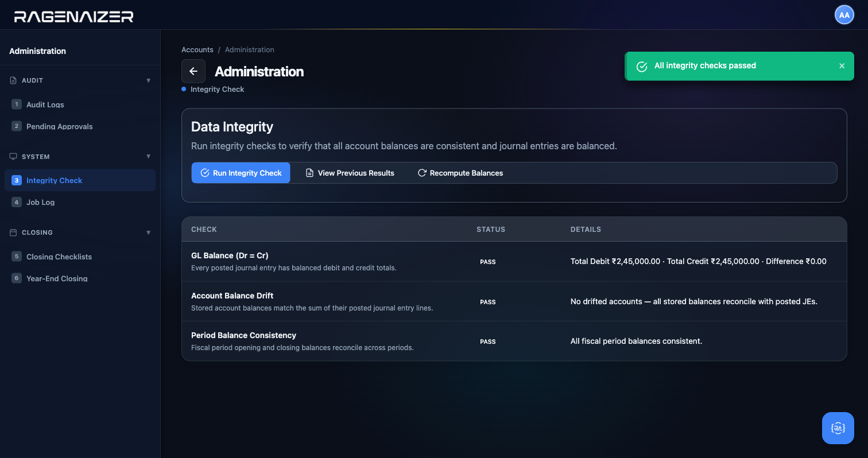View Previous Results

point(350,173)
